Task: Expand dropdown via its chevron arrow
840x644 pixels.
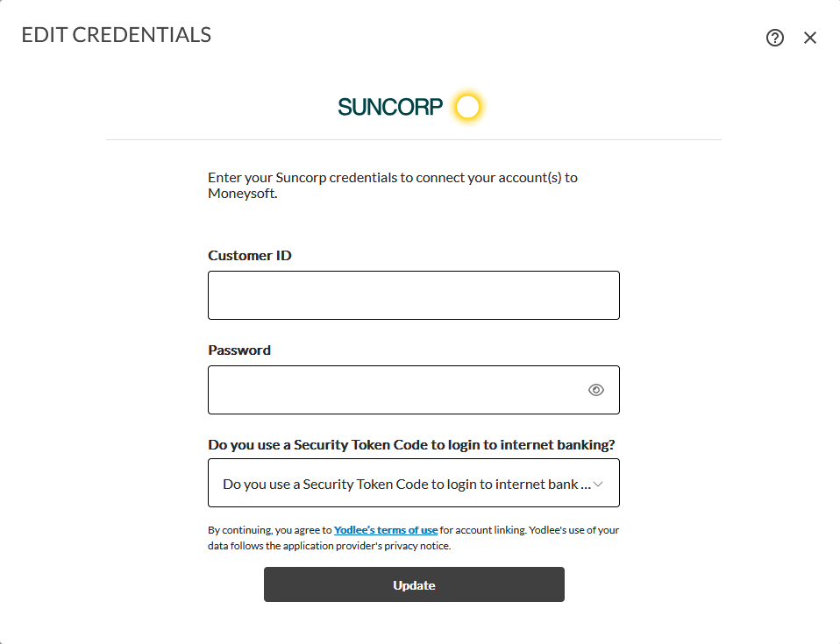Action: click(598, 484)
